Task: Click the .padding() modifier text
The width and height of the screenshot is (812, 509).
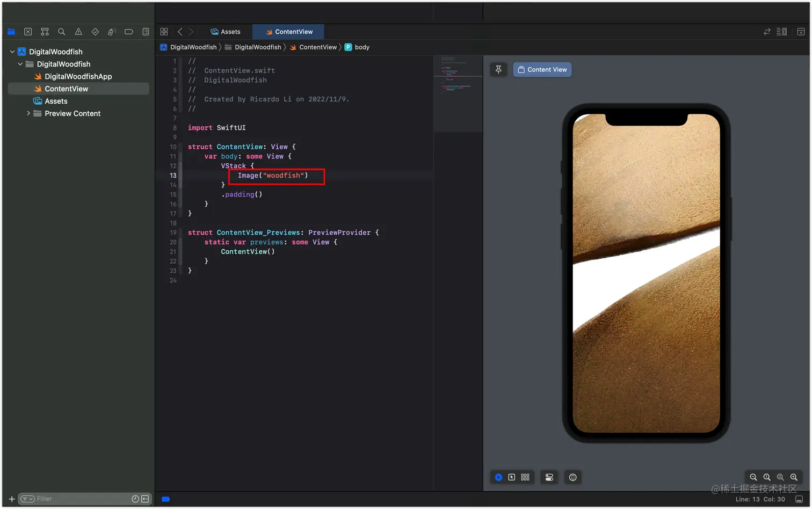Action: tap(242, 194)
